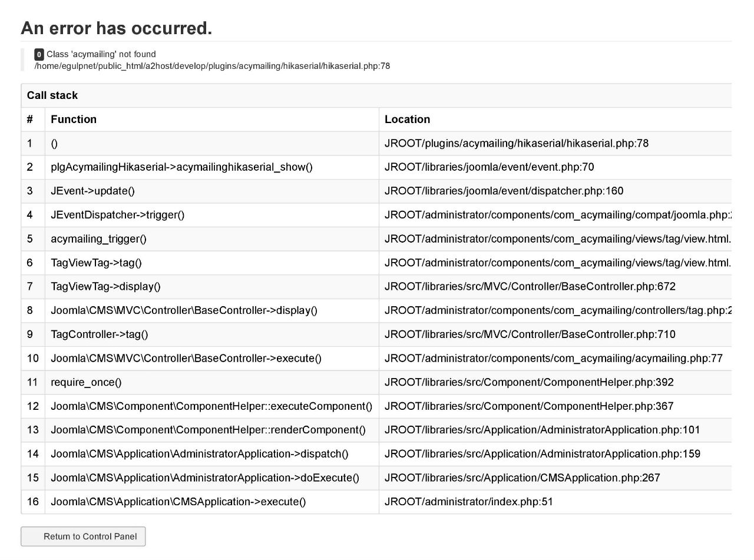Click the JEventDispatcher->trigger() entry
Image resolution: width=754 pixels, height=560 pixels.
[x=117, y=215]
